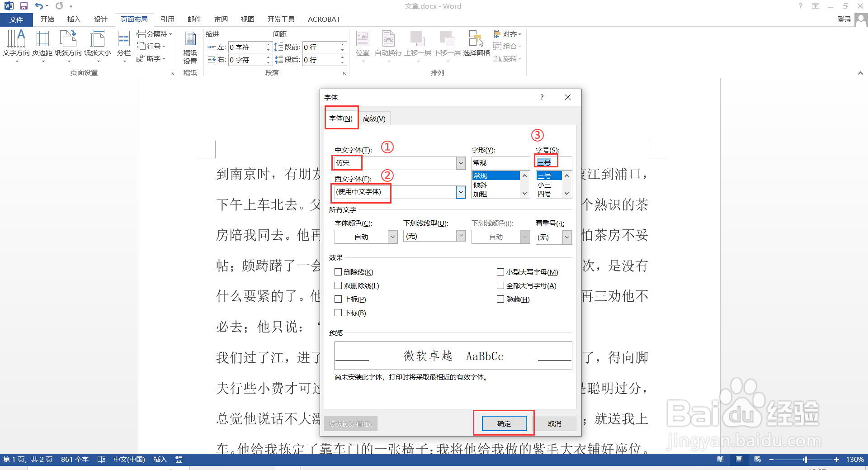868x470 pixels.
Task: Open the Margins (页边距) tool
Action: pos(42,46)
